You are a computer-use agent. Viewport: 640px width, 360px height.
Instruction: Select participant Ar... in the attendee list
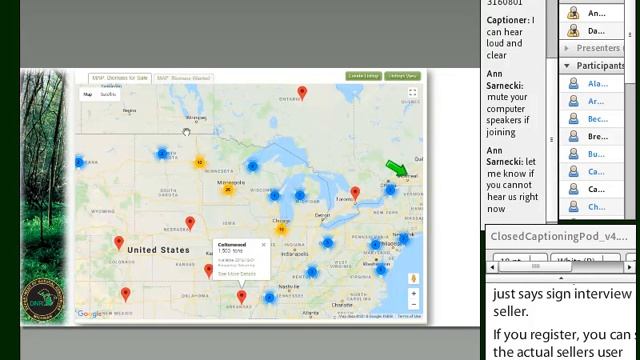click(591, 101)
